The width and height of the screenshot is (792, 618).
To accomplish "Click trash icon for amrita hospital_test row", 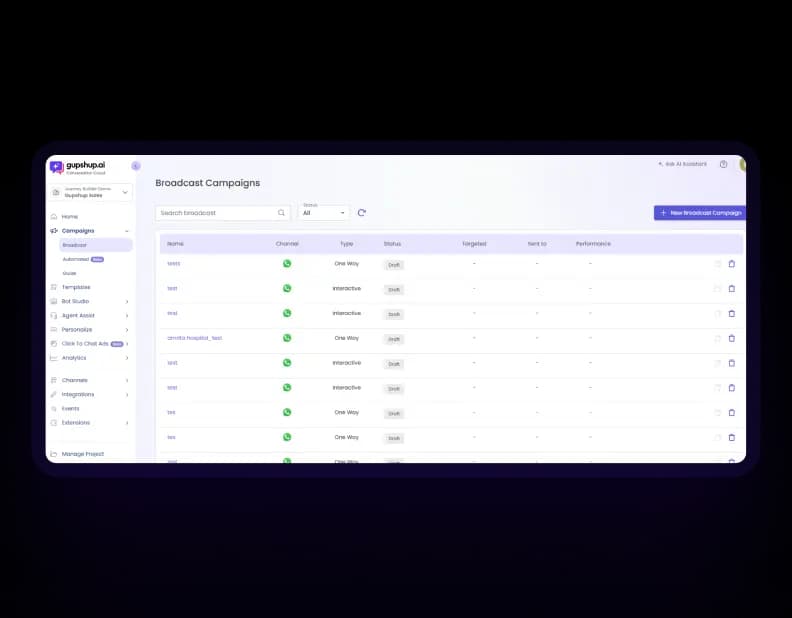I will pyautogui.click(x=731, y=338).
